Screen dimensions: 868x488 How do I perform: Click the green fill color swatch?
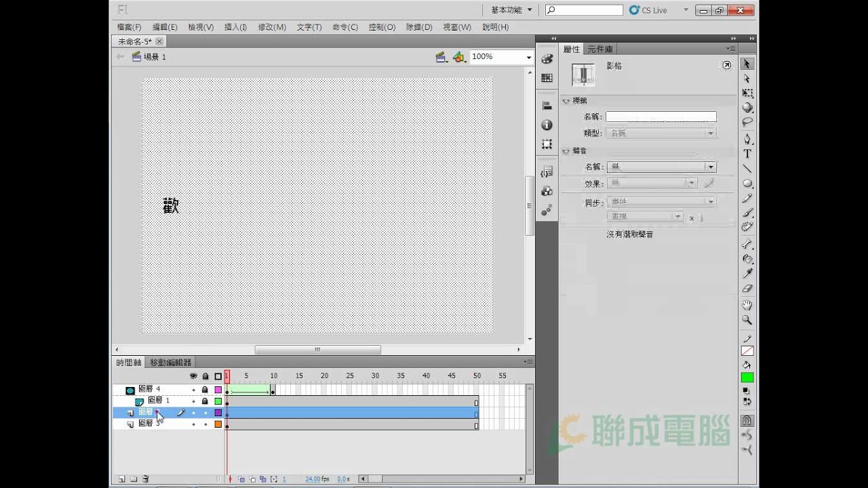(747, 378)
